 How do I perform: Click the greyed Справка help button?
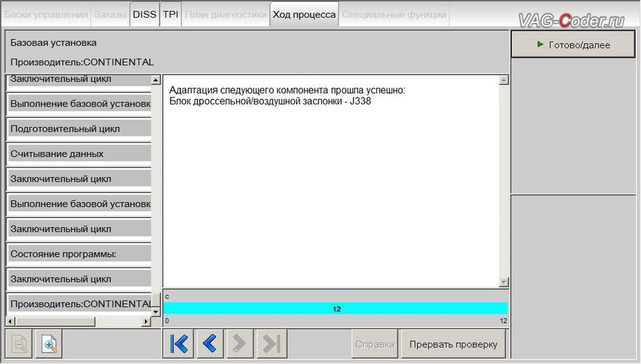click(x=374, y=345)
